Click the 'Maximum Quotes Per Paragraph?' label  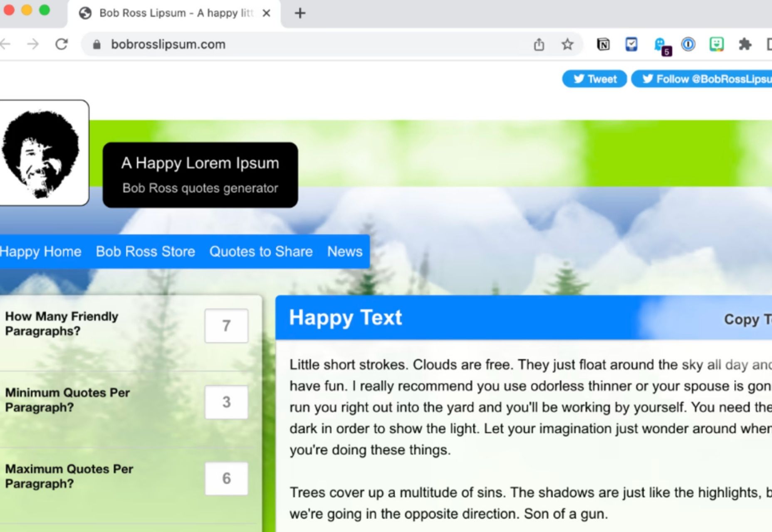pyautogui.click(x=69, y=476)
